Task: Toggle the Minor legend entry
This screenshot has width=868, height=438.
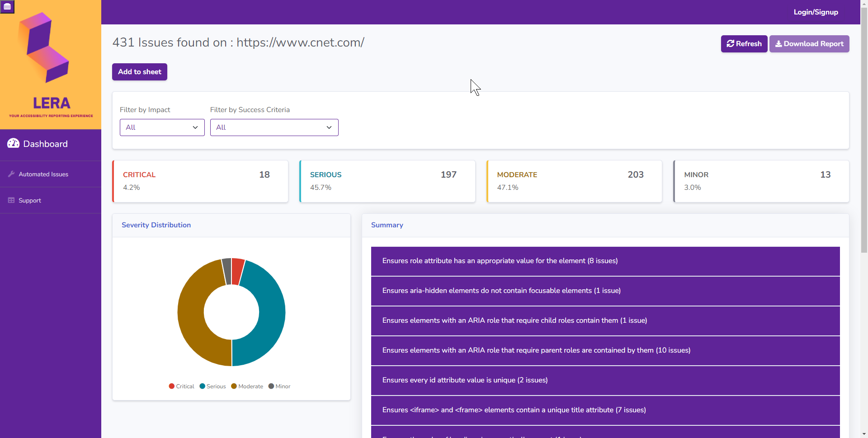Action: pyautogui.click(x=279, y=386)
